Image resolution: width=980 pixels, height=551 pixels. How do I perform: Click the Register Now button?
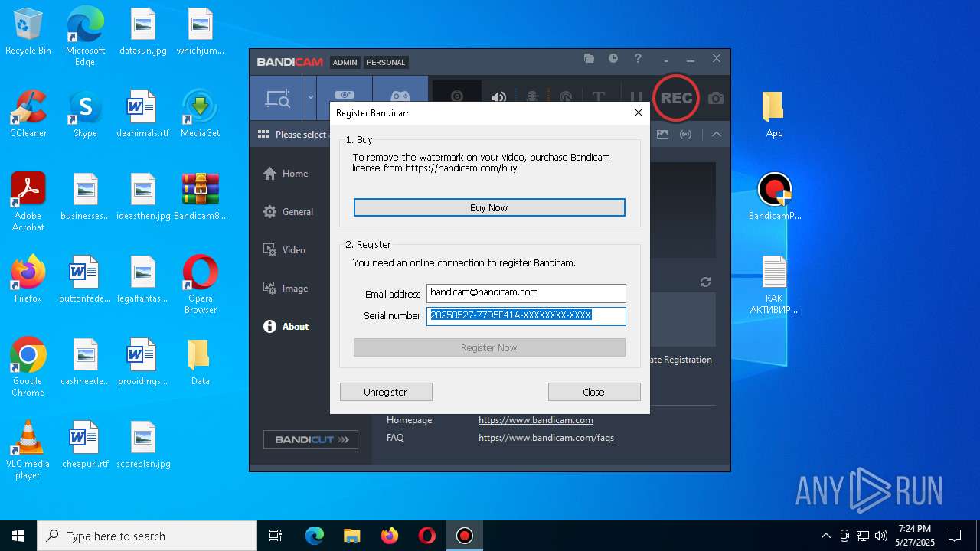point(489,347)
